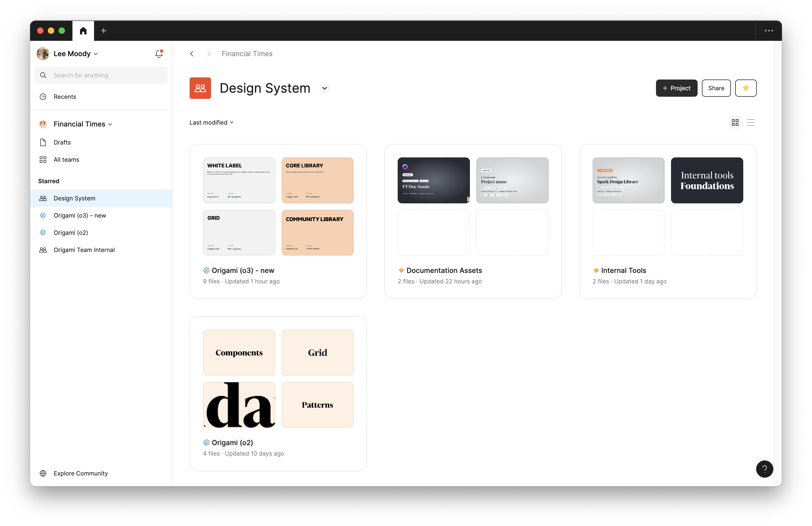Select Origami Team Internal in Starred
The image size is (812, 526).
(101, 250)
